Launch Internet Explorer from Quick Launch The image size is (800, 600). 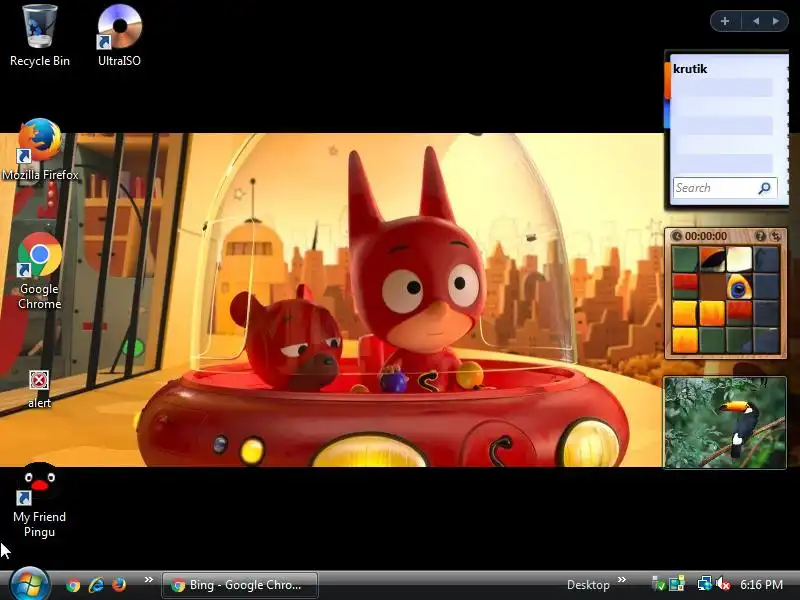[x=96, y=585]
